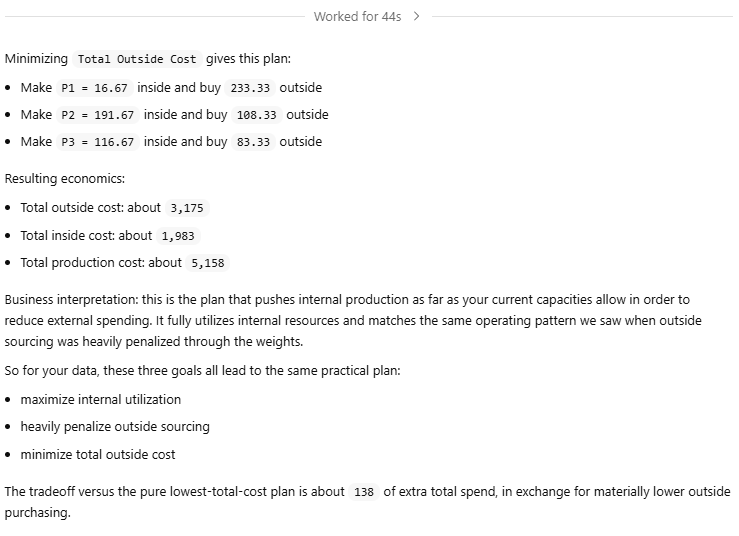Click the "The tradeoff versus" closing sentence

pyautogui.click(x=60, y=492)
